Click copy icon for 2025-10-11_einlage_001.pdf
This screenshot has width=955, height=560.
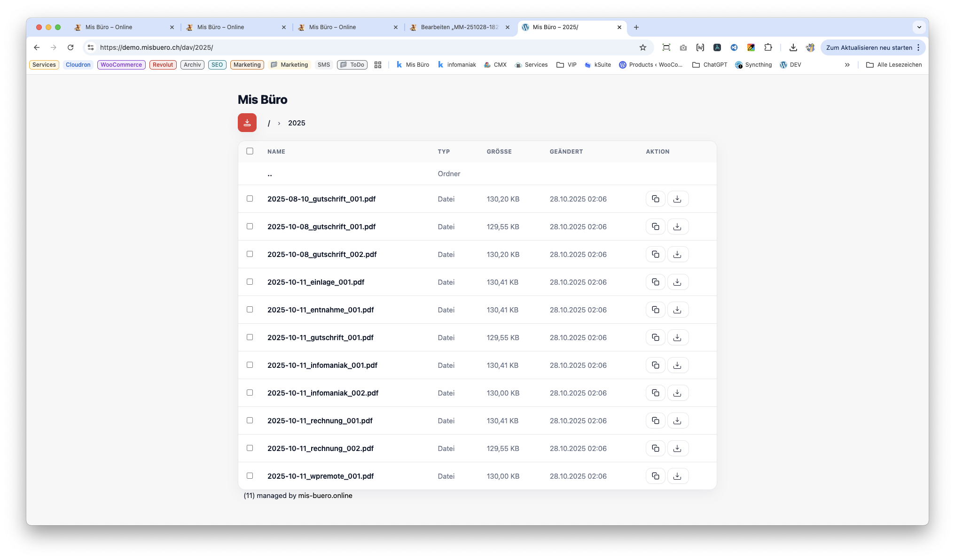point(655,282)
